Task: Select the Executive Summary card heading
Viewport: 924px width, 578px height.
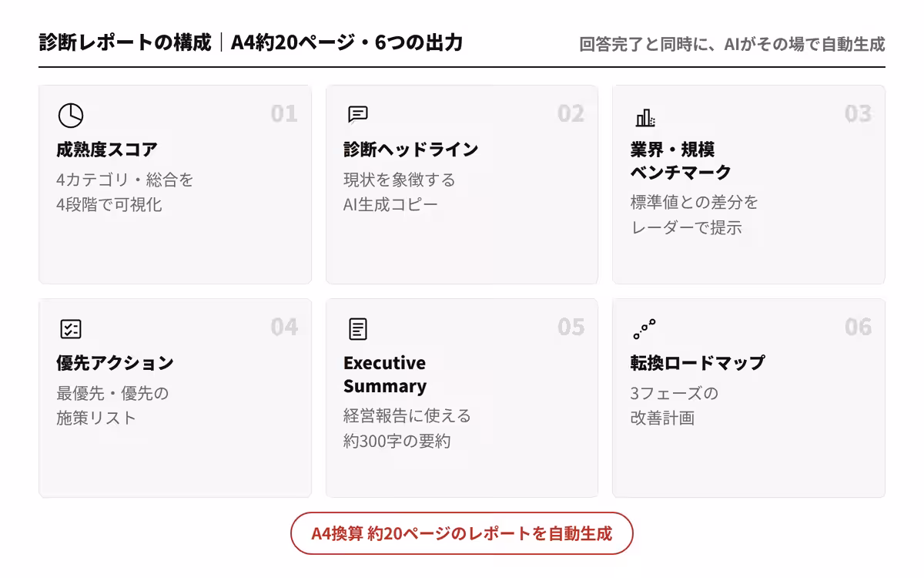Action: [385, 375]
